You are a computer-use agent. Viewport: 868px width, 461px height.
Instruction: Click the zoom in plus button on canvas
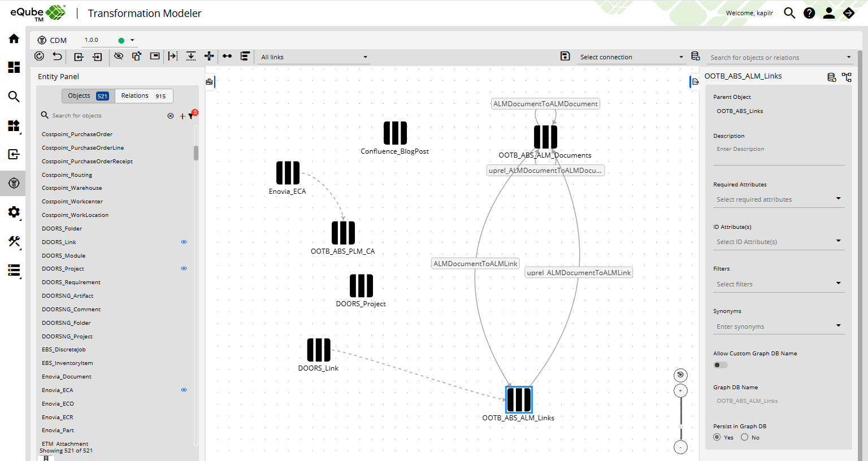pos(680,390)
